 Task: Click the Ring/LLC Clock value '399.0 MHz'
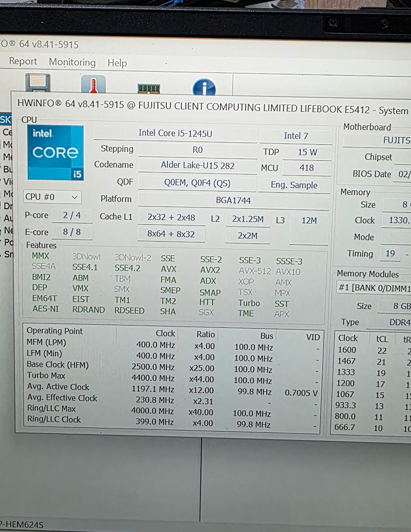[x=155, y=422]
